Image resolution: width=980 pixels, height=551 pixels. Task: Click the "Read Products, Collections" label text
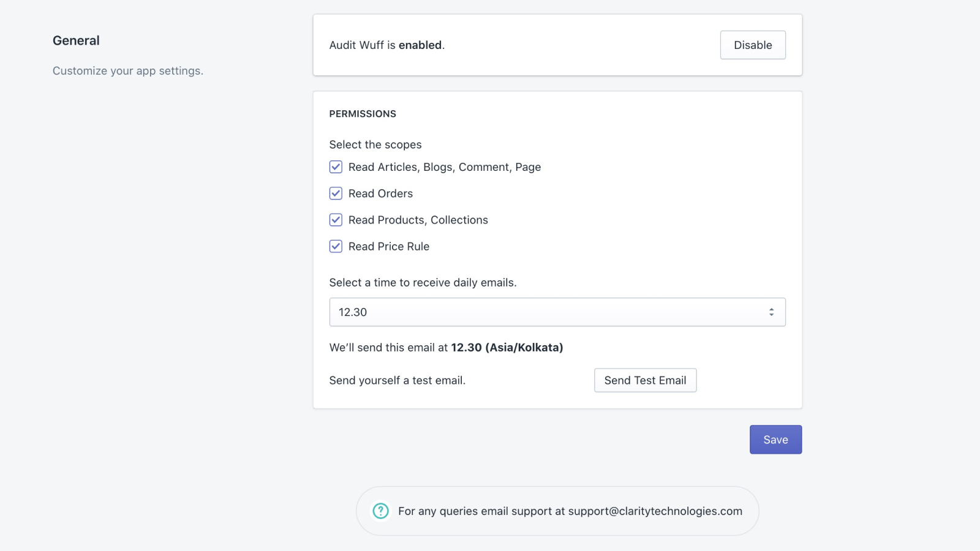[x=418, y=220]
